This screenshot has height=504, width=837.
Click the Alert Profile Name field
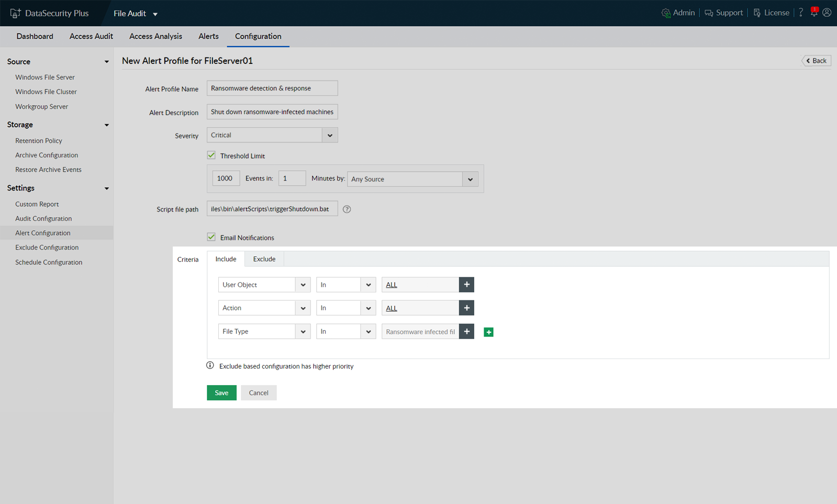click(x=272, y=88)
